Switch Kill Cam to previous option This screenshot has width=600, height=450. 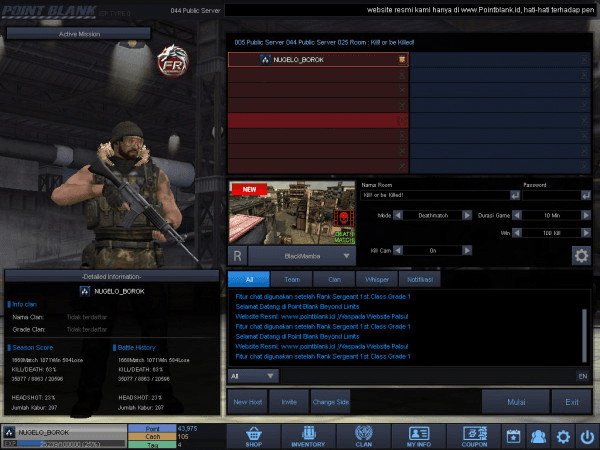(x=398, y=251)
